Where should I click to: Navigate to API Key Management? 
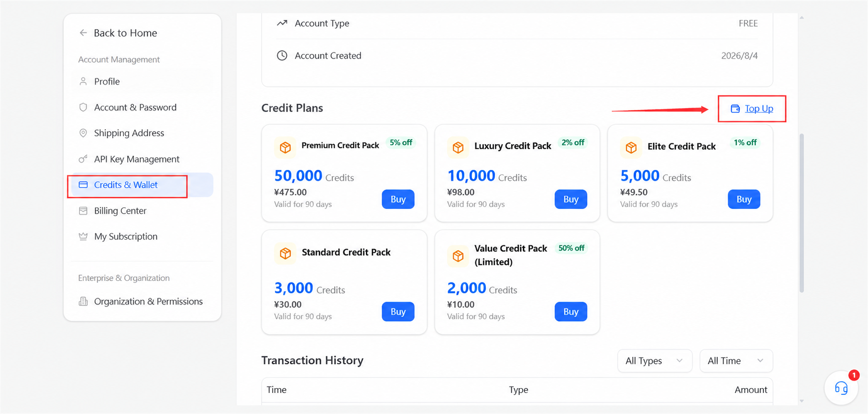click(x=142, y=159)
